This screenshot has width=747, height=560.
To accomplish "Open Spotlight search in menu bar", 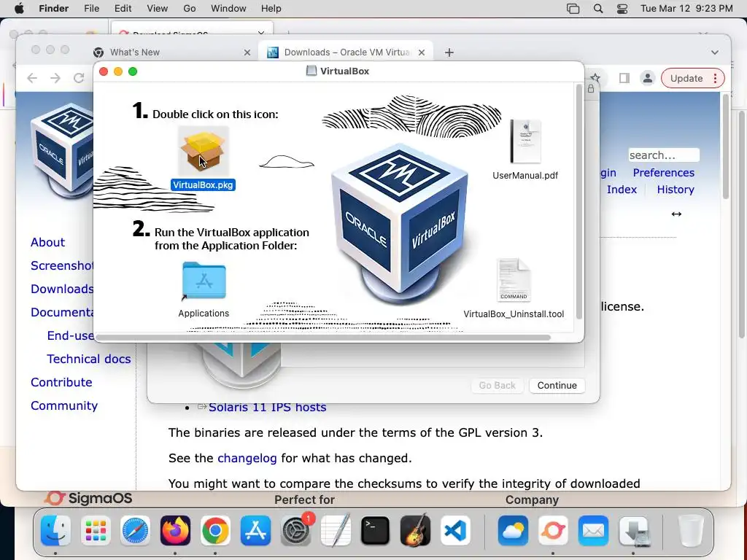I will (x=598, y=9).
